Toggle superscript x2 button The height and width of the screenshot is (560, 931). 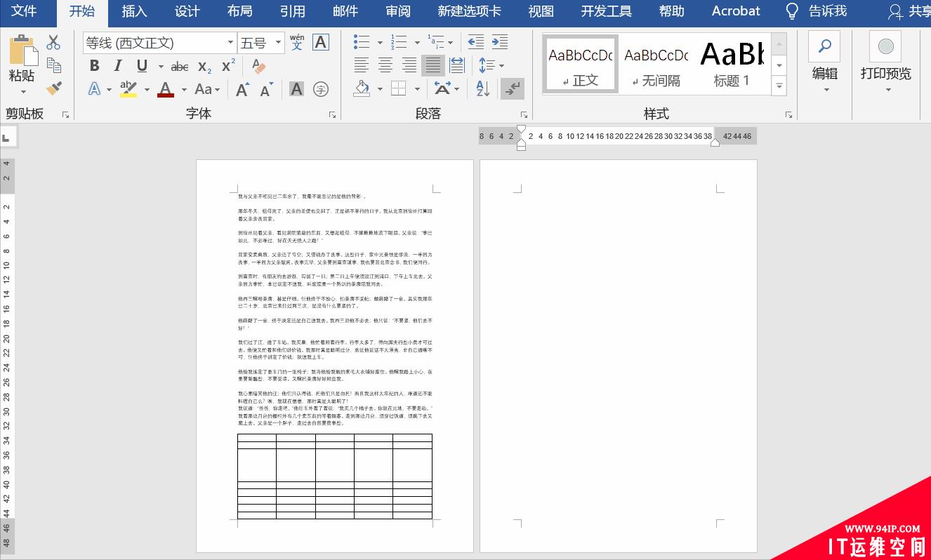228,66
